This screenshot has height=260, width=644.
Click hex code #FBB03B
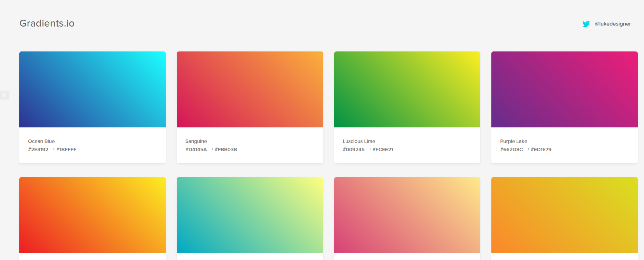(226, 150)
